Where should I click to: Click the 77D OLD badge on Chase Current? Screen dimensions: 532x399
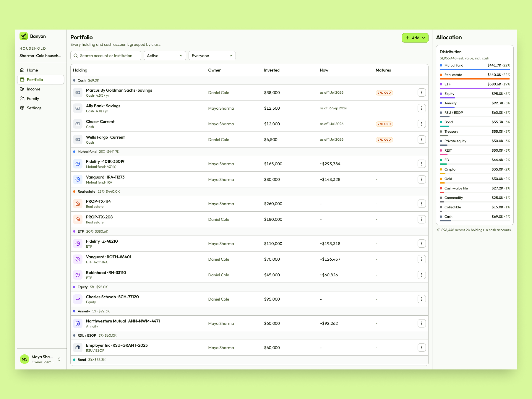click(x=384, y=124)
